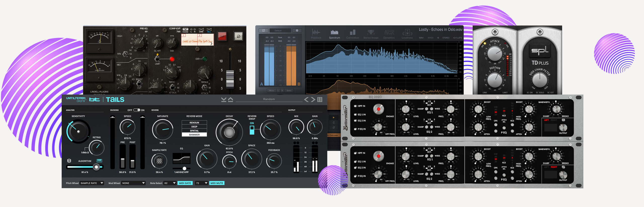644x207 pixels.
Task: Select the SPATIAL reverb mode
Action: 194,131
